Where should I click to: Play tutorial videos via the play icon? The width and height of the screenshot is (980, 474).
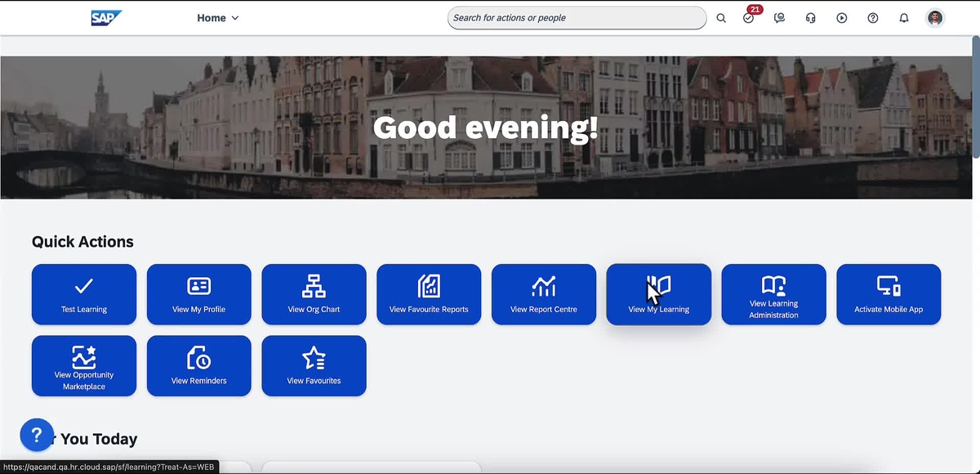click(x=841, y=17)
